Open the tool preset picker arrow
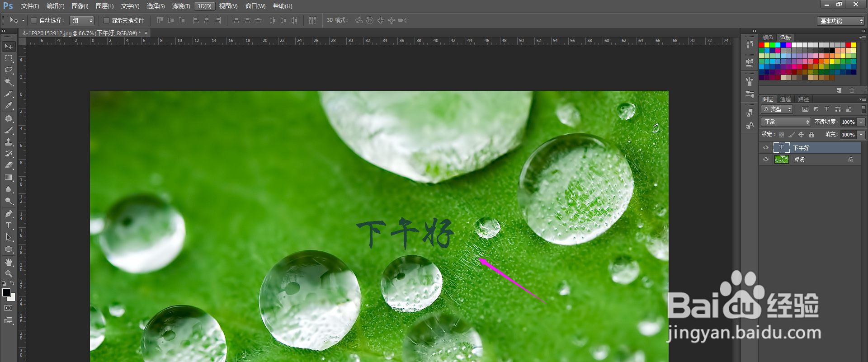 click(23, 20)
